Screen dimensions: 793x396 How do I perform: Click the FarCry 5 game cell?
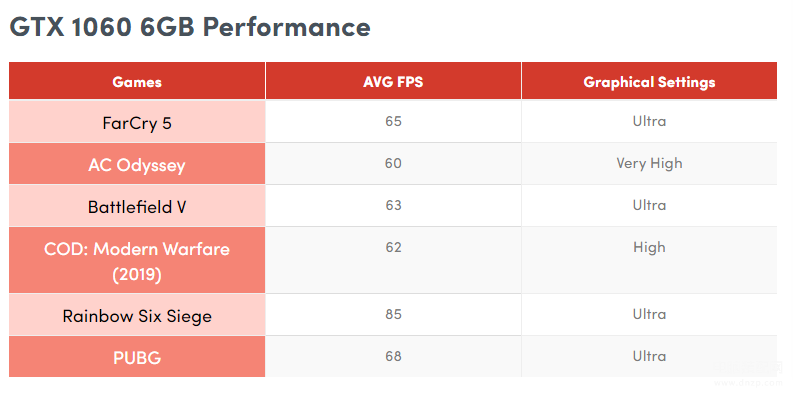(137, 122)
